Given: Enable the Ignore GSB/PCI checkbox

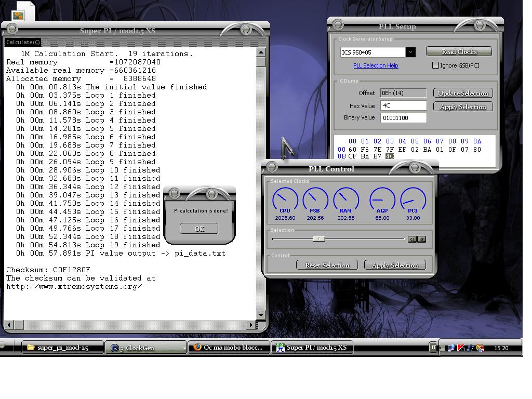Looking at the screenshot, I should 435,65.
